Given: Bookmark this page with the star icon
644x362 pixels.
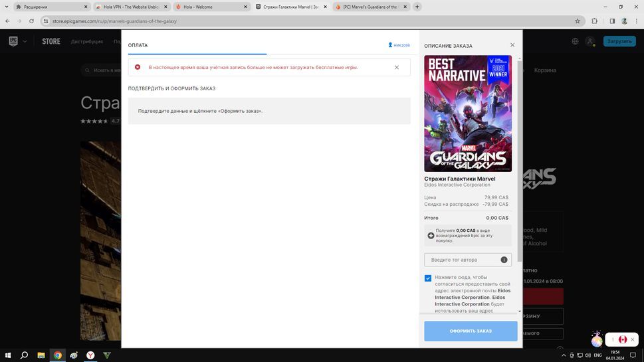Looking at the screenshot, I should 578,21.
